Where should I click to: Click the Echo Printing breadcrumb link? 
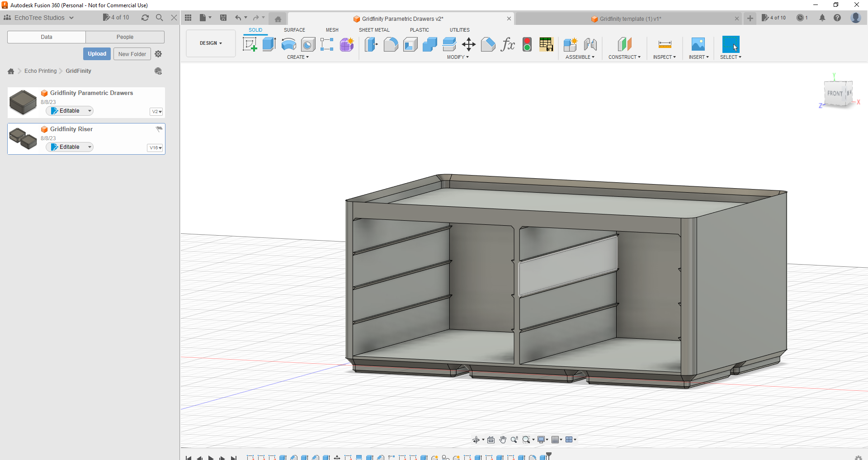pos(40,71)
